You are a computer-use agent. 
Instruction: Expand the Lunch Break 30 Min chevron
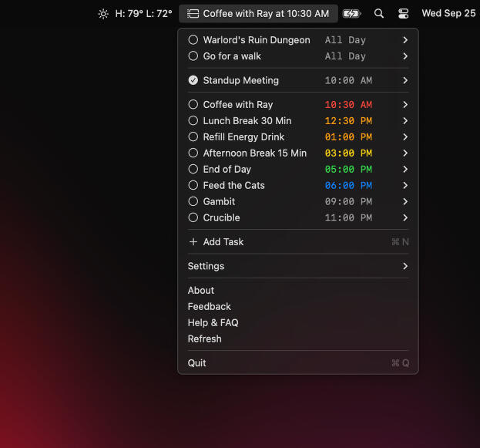(x=405, y=121)
